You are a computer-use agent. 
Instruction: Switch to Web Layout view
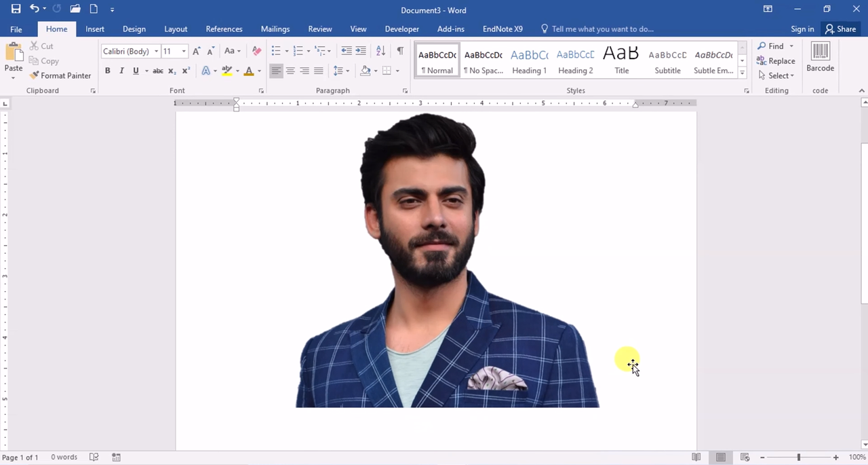[x=745, y=458]
